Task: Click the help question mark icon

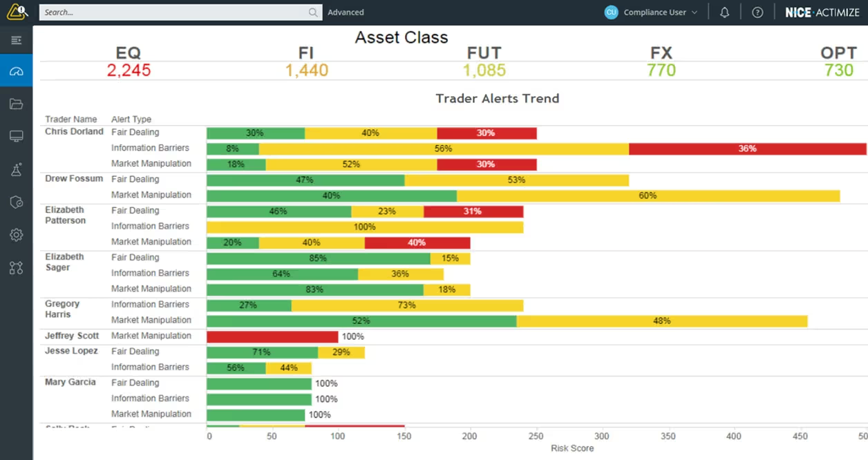Action: [x=757, y=12]
